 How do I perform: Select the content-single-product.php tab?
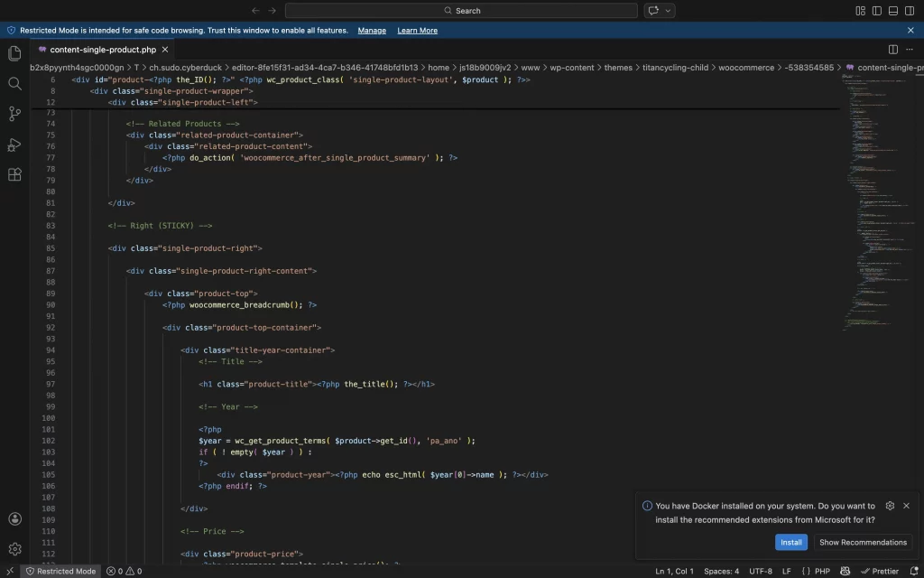click(x=102, y=49)
